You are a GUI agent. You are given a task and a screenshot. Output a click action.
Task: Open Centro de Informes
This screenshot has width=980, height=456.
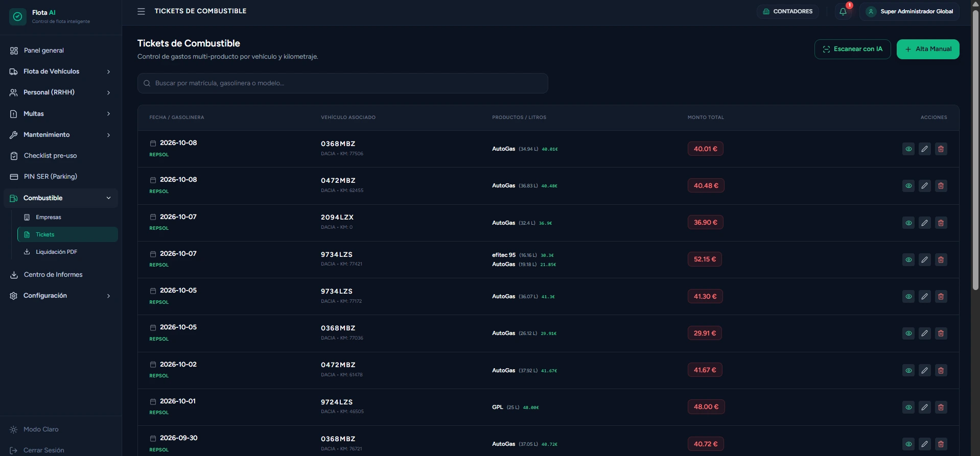(x=61, y=275)
